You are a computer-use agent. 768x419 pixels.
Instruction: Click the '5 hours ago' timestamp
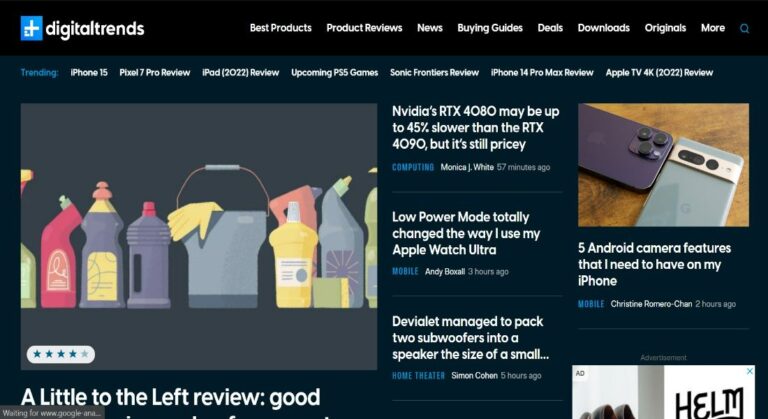tap(521, 375)
